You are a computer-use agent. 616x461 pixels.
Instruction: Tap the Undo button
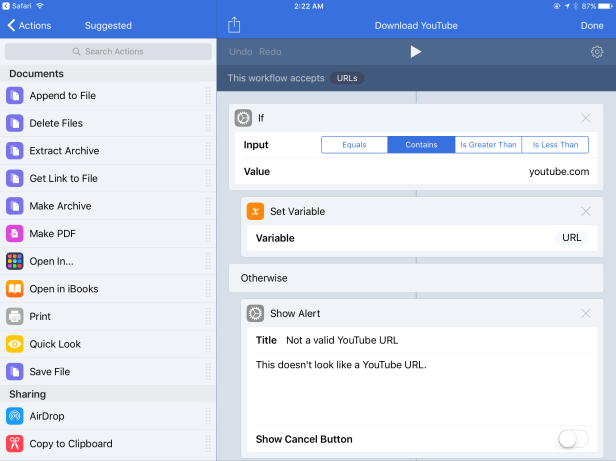point(240,52)
